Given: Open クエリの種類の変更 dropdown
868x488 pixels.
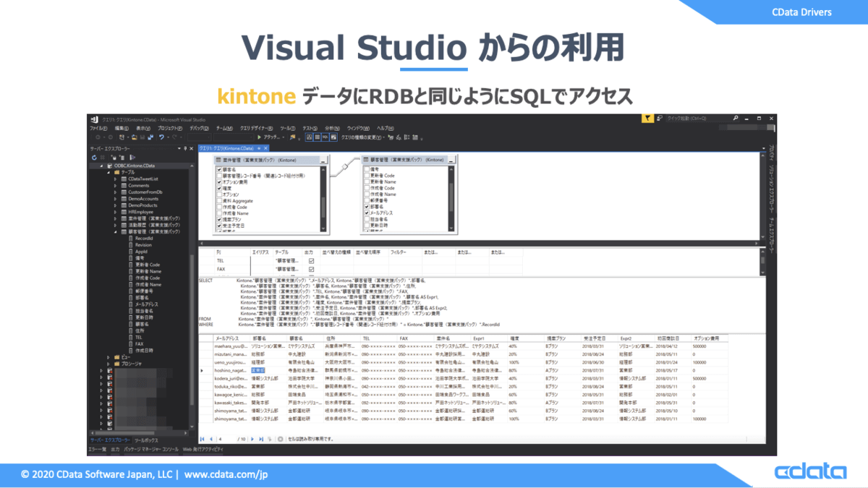Looking at the screenshot, I should [x=363, y=137].
